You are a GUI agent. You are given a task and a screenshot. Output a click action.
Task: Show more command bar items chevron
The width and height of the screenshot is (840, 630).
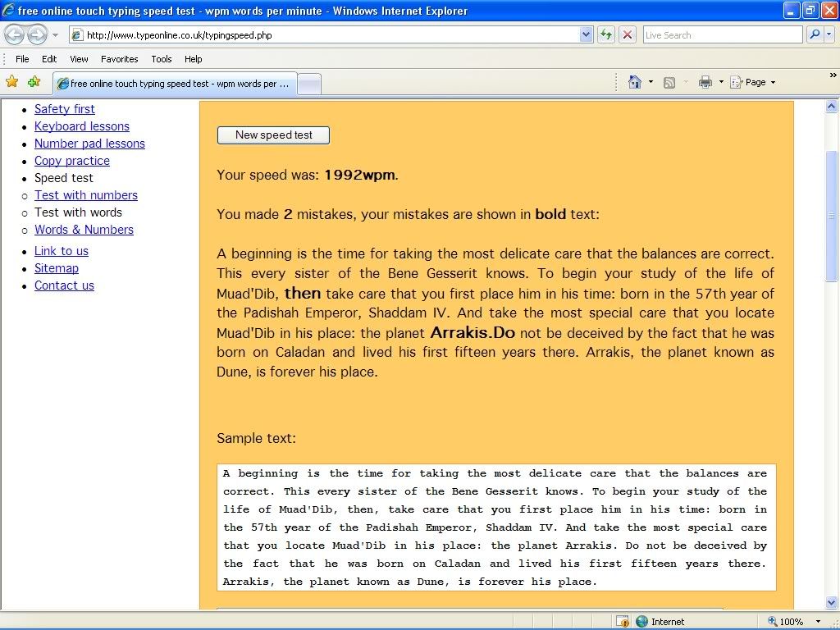tap(833, 75)
